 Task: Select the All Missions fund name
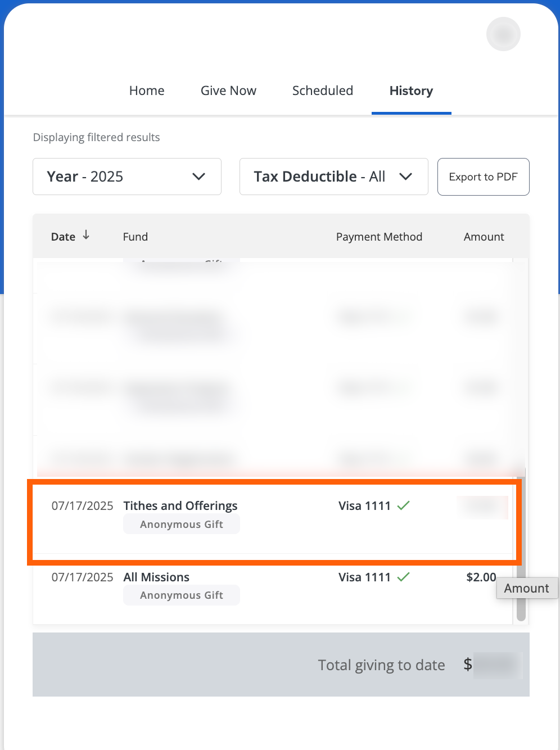click(x=156, y=577)
